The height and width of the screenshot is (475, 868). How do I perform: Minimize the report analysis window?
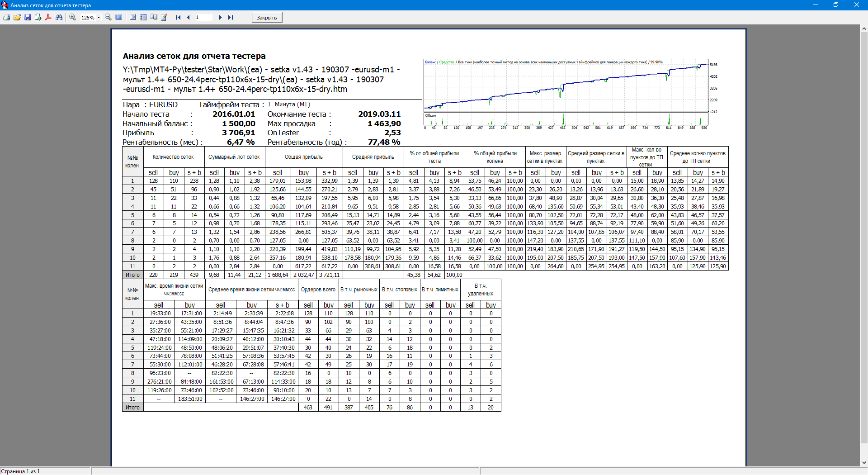(x=816, y=5)
